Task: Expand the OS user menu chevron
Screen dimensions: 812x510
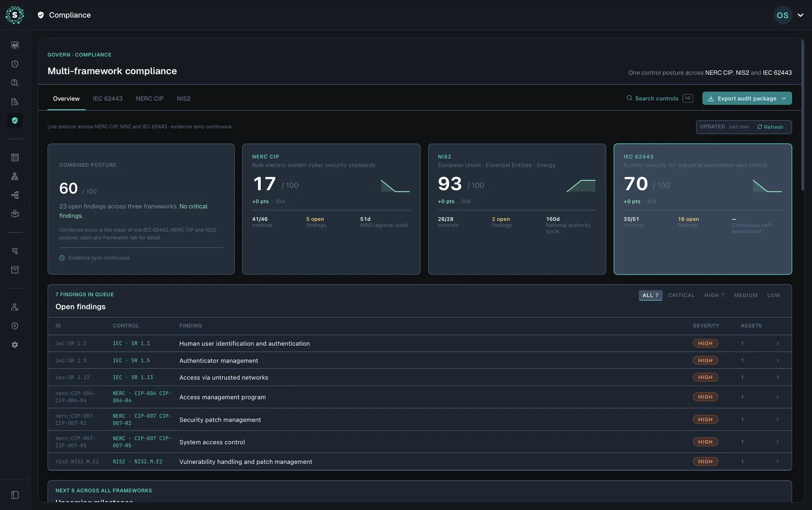Action: click(800, 15)
